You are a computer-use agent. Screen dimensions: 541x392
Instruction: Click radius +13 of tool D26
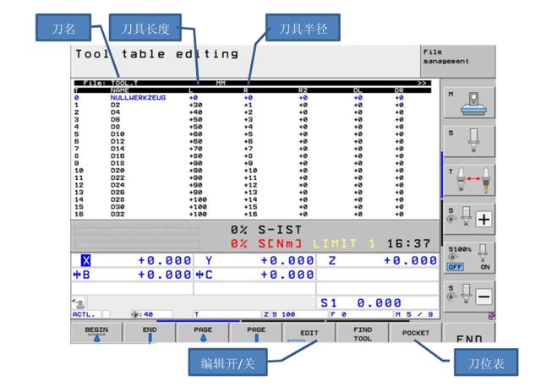coord(250,193)
